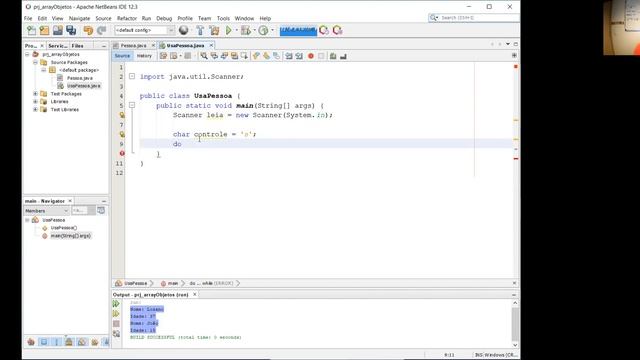Click the Comment icon in the editor toolbar
Viewport: 640px width, 360px height.
coord(333,56)
